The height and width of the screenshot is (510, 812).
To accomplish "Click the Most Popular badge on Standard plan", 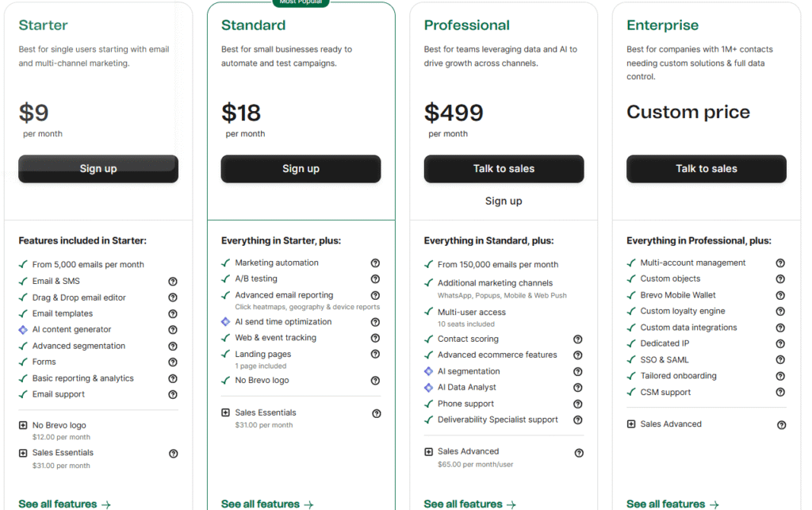I will [x=301, y=2].
